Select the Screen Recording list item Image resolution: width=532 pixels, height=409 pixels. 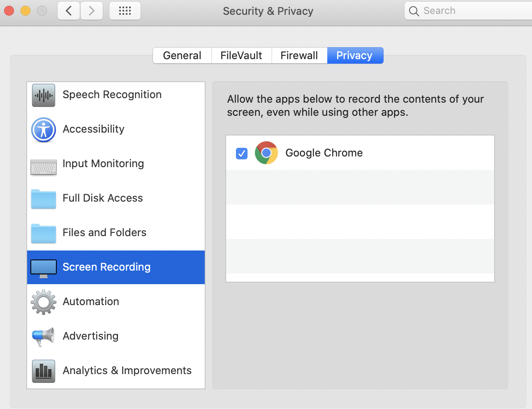[x=106, y=267]
